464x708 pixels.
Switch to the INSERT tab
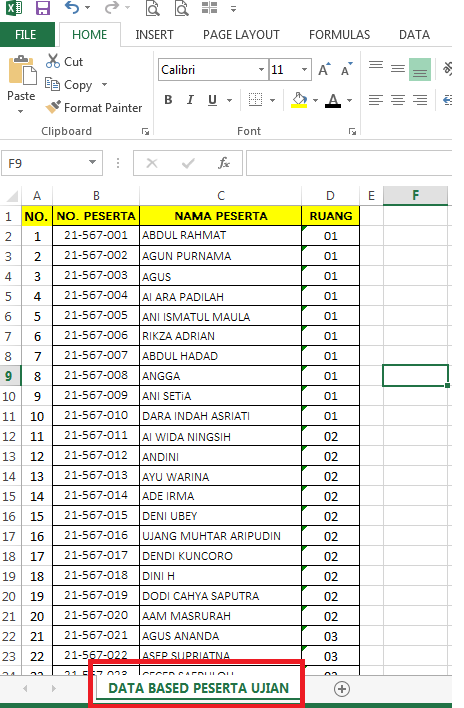[154, 35]
